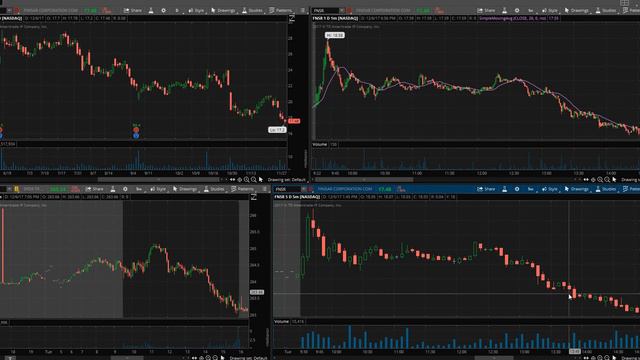Open Studies menu in top-right chart toolbar
The height and width of the screenshot is (360, 640).
[x=606, y=10]
